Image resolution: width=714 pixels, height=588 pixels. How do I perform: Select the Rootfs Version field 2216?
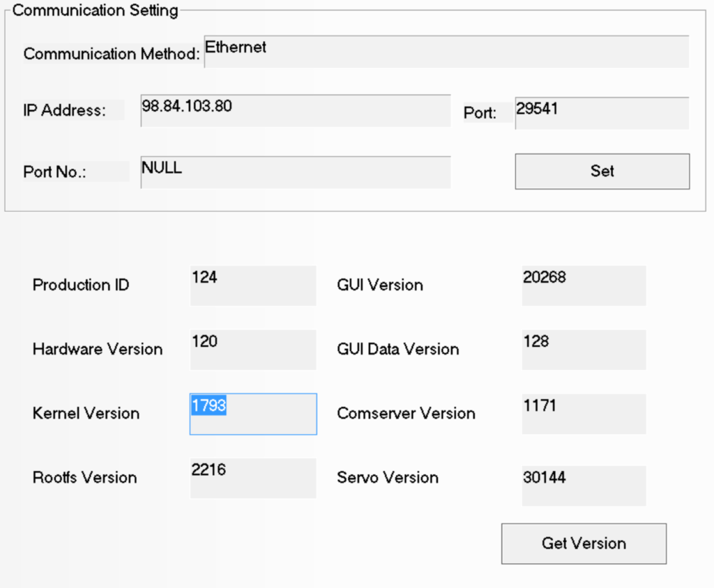[x=252, y=478]
